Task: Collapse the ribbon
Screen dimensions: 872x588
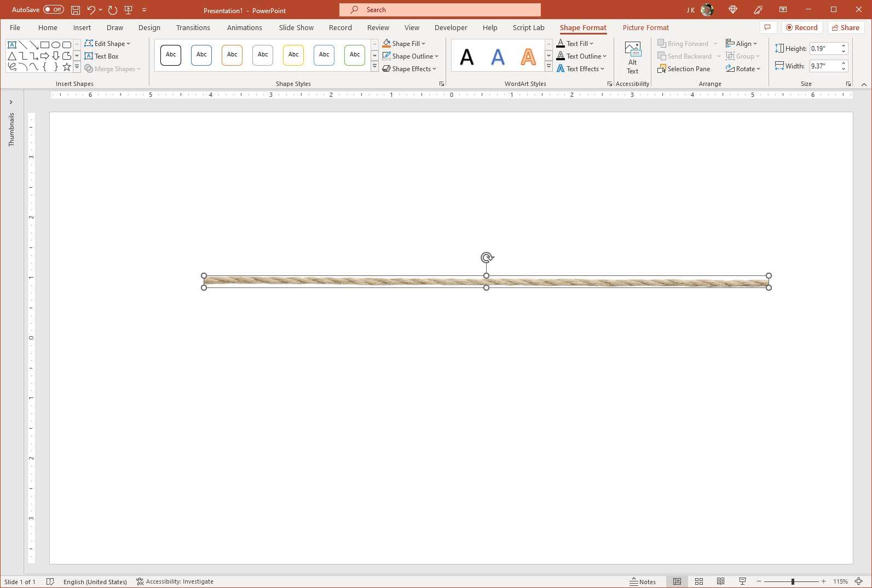Action: coord(864,84)
